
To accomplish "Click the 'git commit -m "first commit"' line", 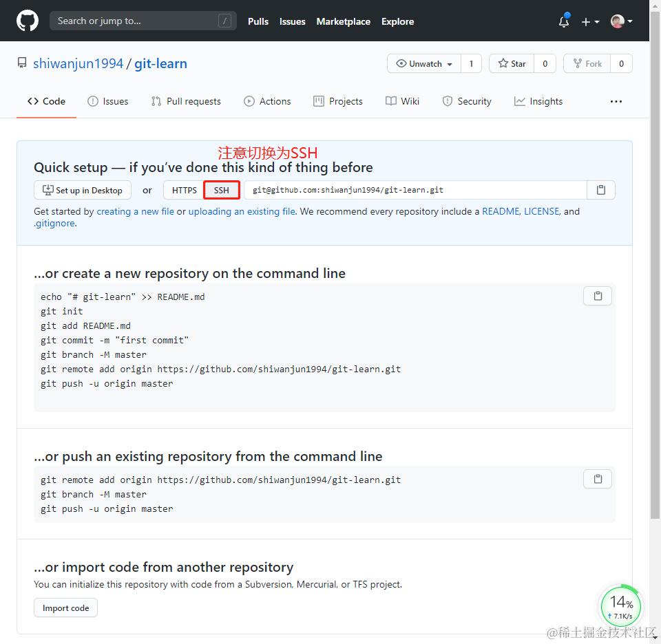I will coord(114,341).
